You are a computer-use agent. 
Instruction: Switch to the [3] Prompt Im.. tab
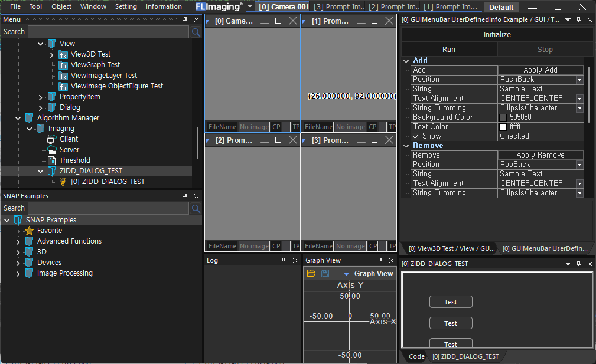(338, 7)
